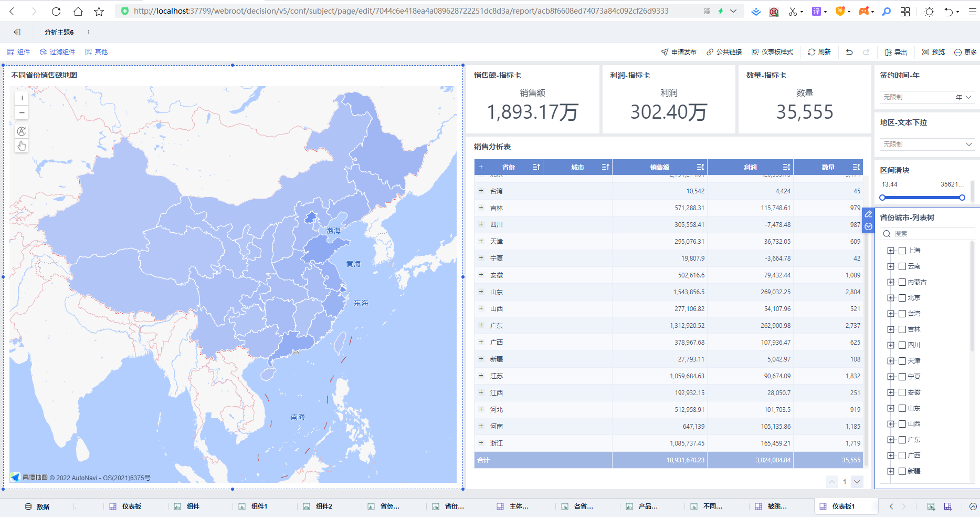Reload the page with the browser refresh icon

coord(56,11)
